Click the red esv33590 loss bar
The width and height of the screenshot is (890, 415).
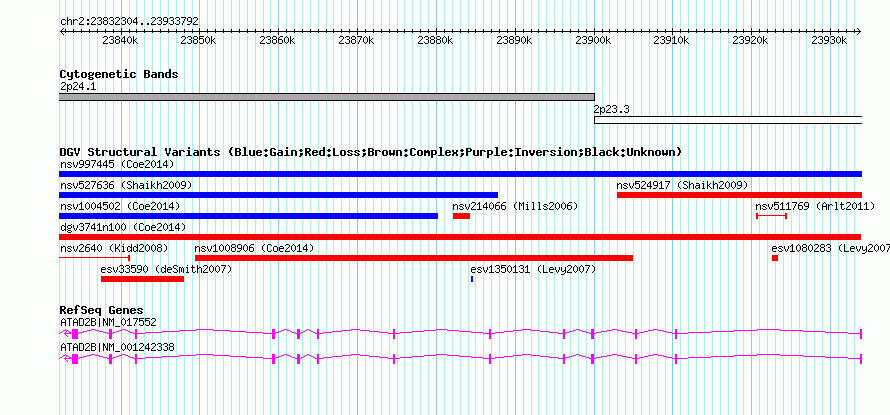click(x=142, y=279)
